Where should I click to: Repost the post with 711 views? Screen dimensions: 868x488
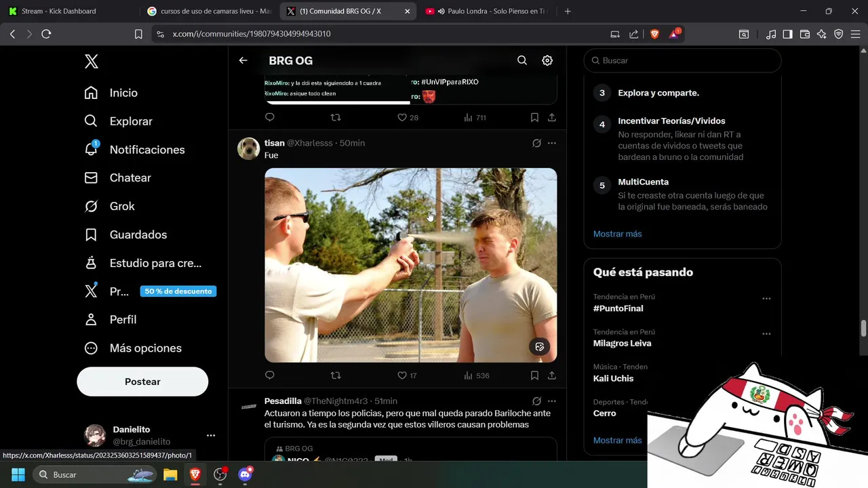click(x=335, y=117)
